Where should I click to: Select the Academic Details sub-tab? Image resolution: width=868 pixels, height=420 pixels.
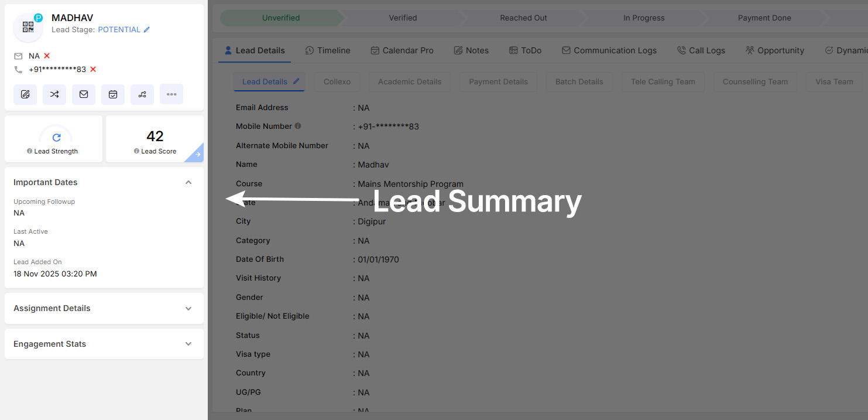410,82
